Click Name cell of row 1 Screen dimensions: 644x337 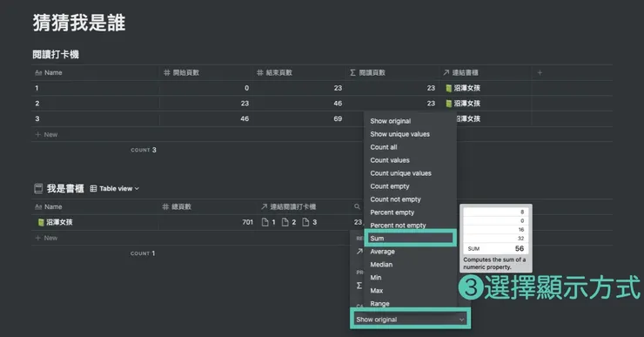[95, 88]
